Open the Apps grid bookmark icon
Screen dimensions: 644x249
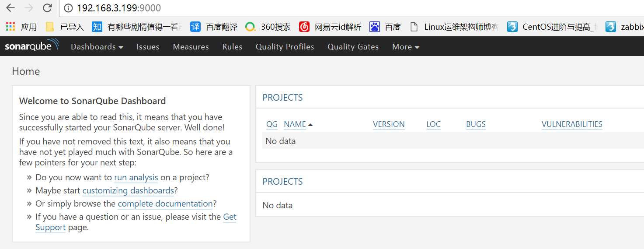pyautogui.click(x=10, y=27)
